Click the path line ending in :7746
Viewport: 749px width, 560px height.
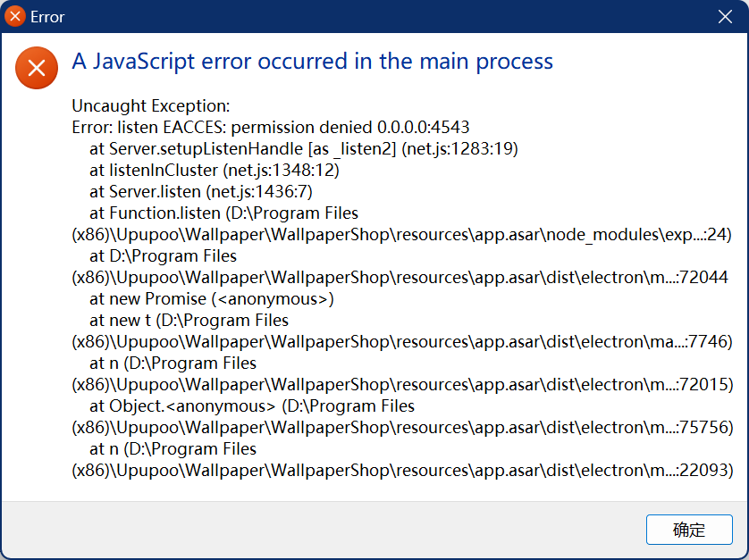pos(402,342)
